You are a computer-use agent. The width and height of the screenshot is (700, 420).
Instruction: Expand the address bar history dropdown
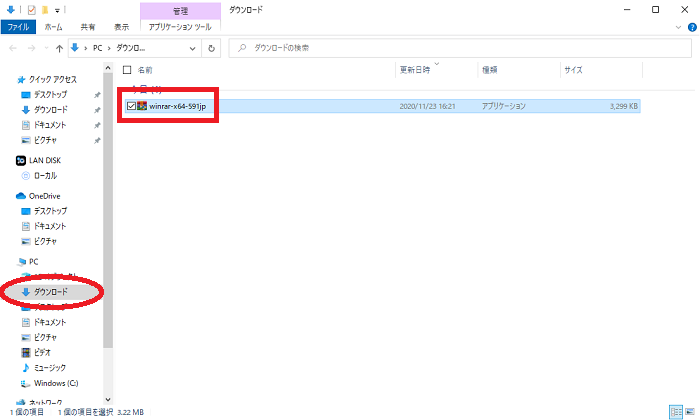tap(192, 48)
